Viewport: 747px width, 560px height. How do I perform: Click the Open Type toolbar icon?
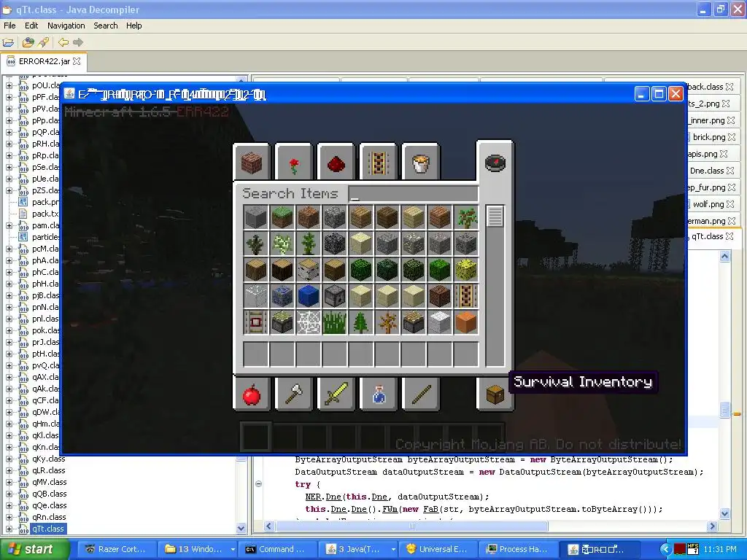click(x=28, y=42)
